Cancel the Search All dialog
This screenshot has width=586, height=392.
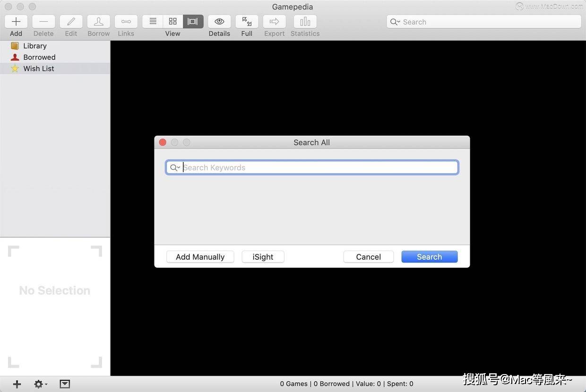pyautogui.click(x=369, y=257)
